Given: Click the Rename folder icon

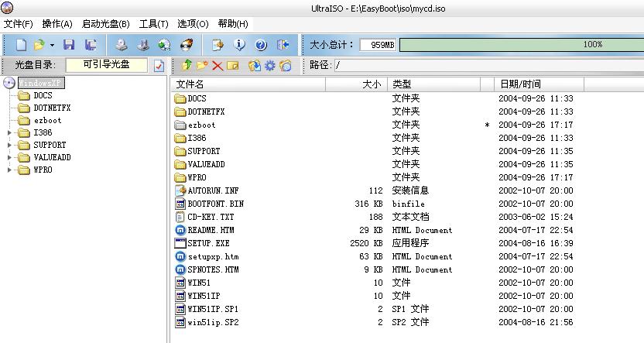Looking at the screenshot, I should pos(232,65).
